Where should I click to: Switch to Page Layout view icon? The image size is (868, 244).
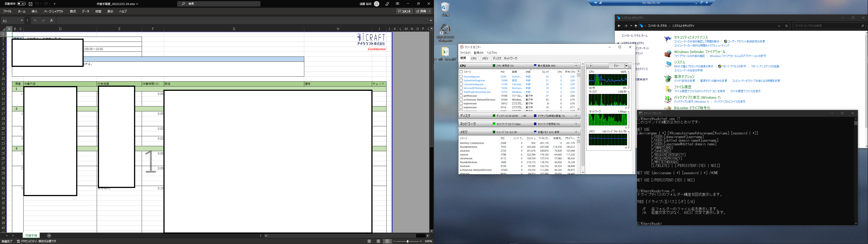pyautogui.click(x=378, y=241)
